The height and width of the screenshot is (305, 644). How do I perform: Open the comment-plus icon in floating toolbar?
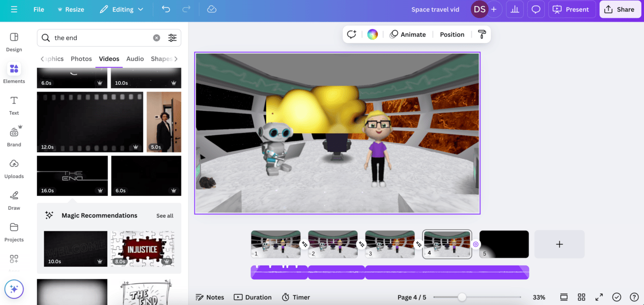click(352, 34)
